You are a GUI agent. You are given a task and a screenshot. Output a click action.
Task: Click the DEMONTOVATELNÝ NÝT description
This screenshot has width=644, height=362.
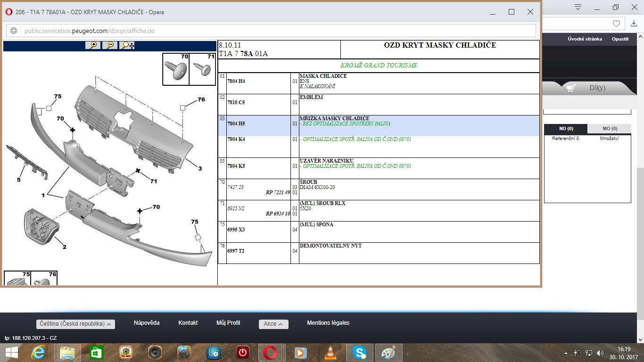tap(331, 246)
